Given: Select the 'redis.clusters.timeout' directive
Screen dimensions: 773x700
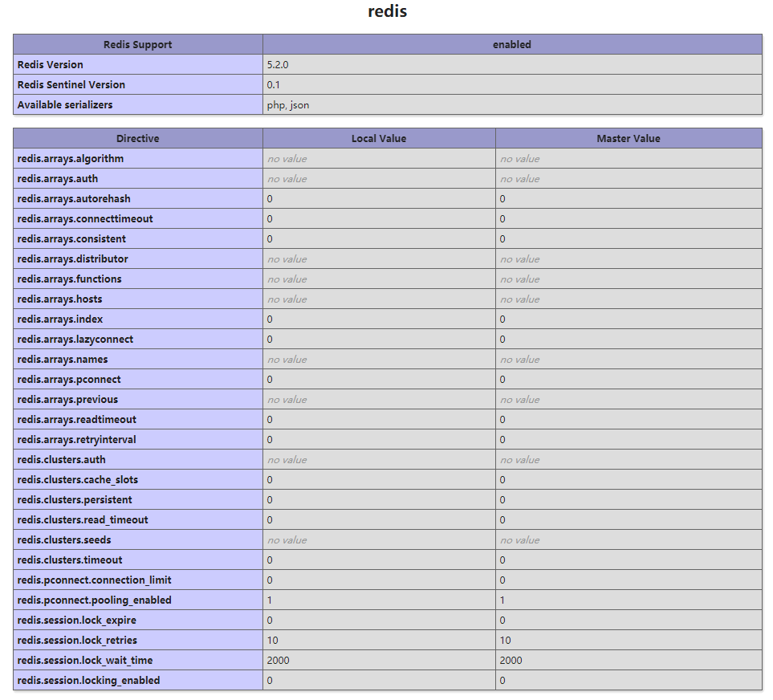Looking at the screenshot, I should click(x=70, y=560).
